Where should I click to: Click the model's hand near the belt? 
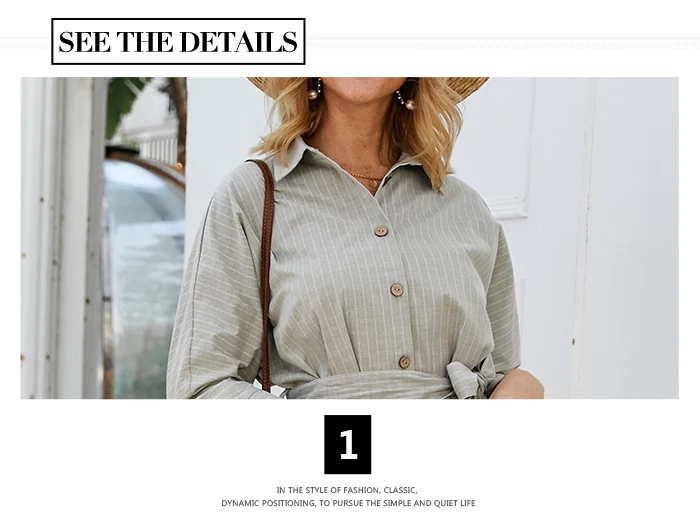point(520,384)
